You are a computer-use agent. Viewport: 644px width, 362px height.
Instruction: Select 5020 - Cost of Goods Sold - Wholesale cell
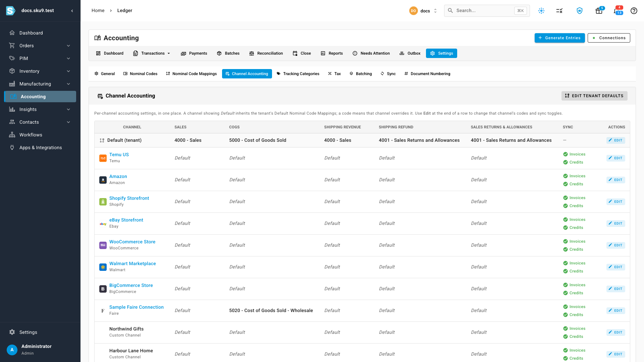(x=271, y=311)
